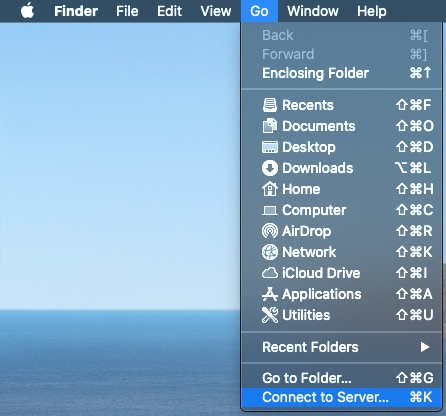Click the Downloads arrow icon
This screenshot has height=416, width=446.
[x=270, y=168]
